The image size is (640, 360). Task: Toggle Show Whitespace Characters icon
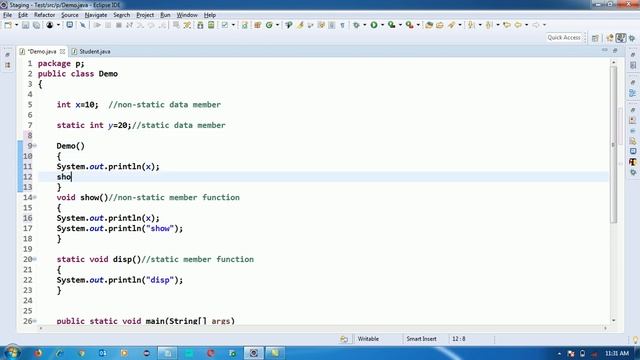coord(342,25)
